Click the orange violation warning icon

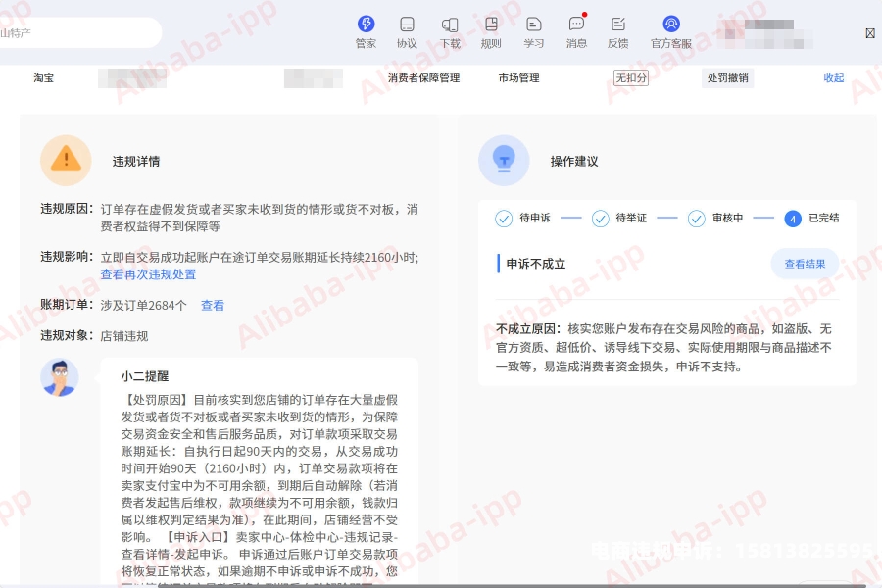tap(66, 160)
